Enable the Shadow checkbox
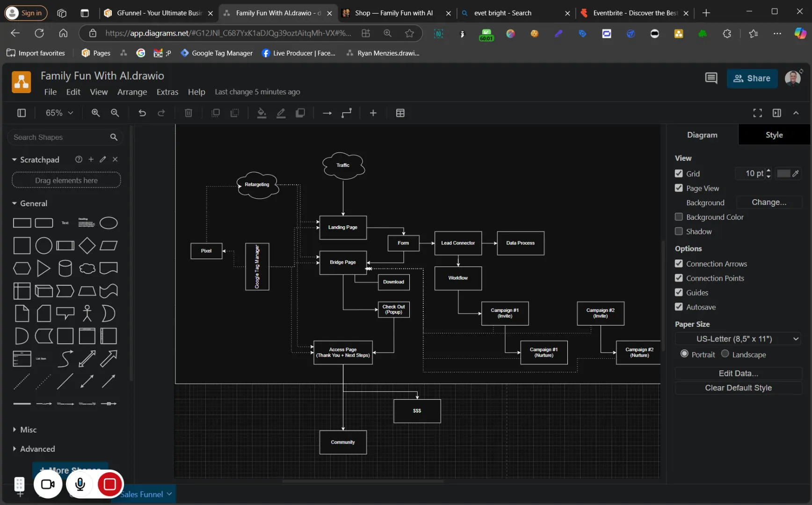The width and height of the screenshot is (812, 505). [x=679, y=231]
